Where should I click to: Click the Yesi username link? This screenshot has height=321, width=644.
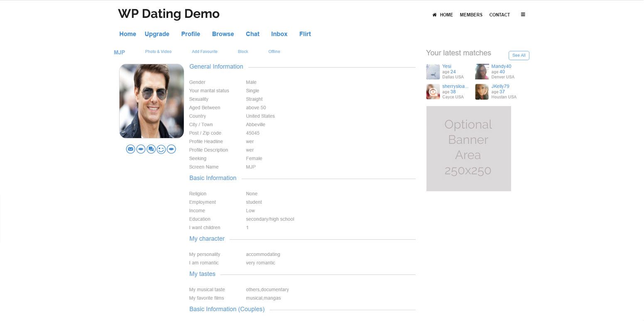(x=447, y=66)
